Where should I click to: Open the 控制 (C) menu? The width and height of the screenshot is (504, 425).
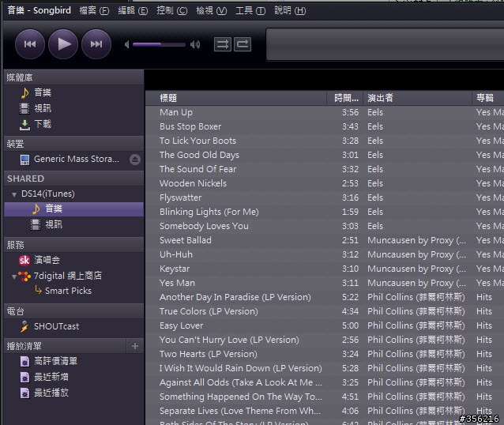(171, 10)
